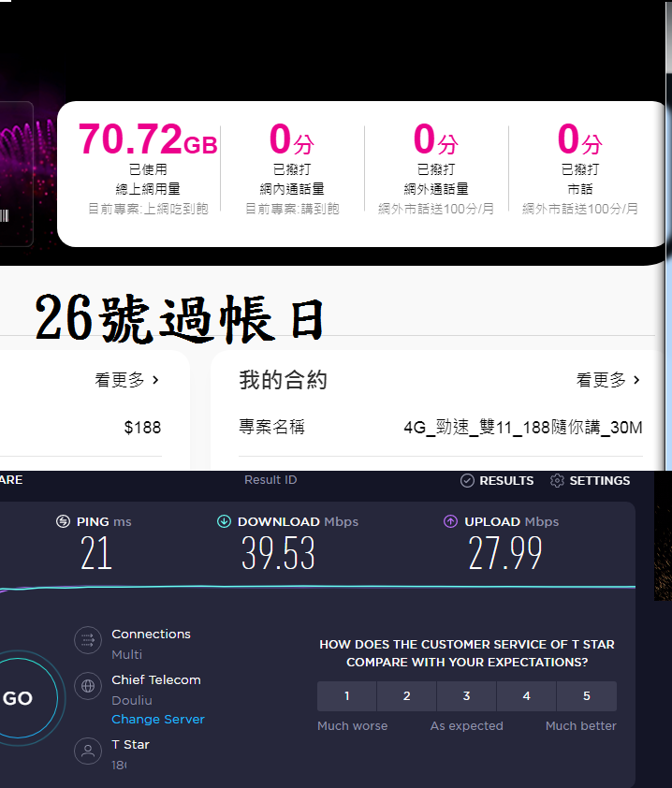Click the results checkmark icon
This screenshot has height=788, width=672.
(x=467, y=480)
